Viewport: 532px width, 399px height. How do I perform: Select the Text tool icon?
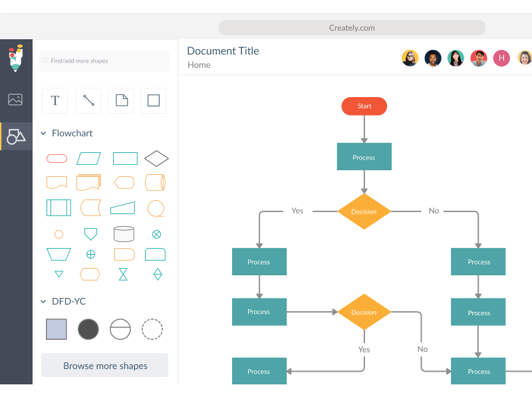coord(55,100)
